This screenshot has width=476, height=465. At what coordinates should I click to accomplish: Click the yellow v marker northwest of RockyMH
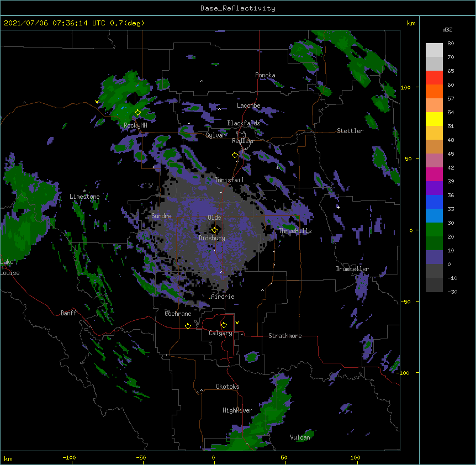tap(97, 102)
